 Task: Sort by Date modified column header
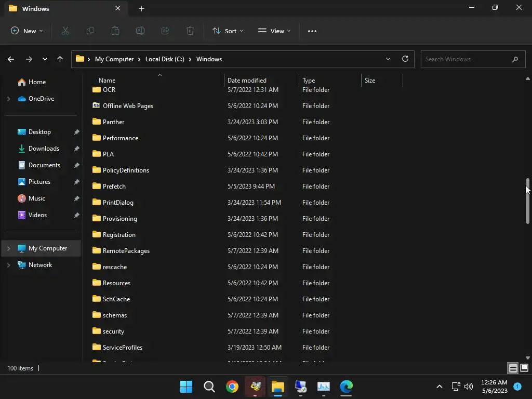[x=247, y=81]
